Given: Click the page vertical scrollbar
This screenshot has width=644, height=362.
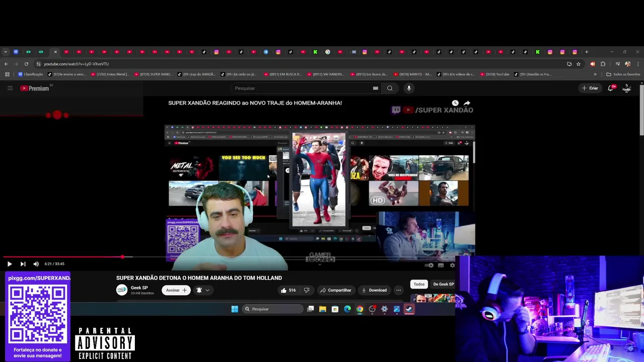Looking at the screenshot, I should 641,111.
